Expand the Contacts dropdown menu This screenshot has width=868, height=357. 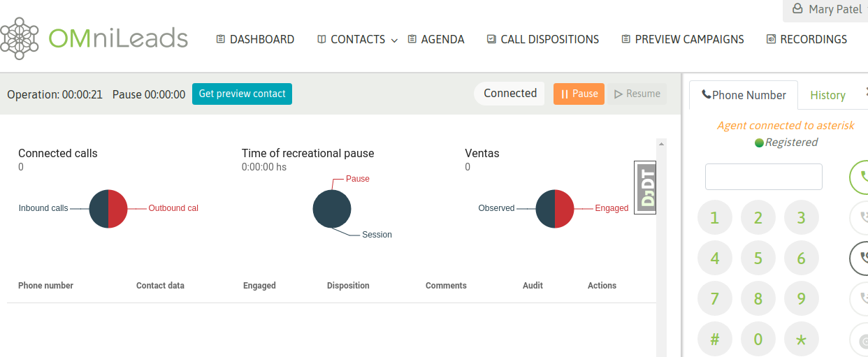[x=357, y=40]
